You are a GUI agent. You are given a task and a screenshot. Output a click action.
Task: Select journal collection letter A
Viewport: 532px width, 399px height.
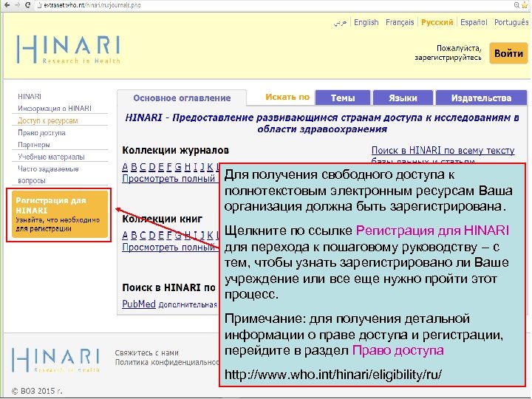pyautogui.click(x=125, y=167)
